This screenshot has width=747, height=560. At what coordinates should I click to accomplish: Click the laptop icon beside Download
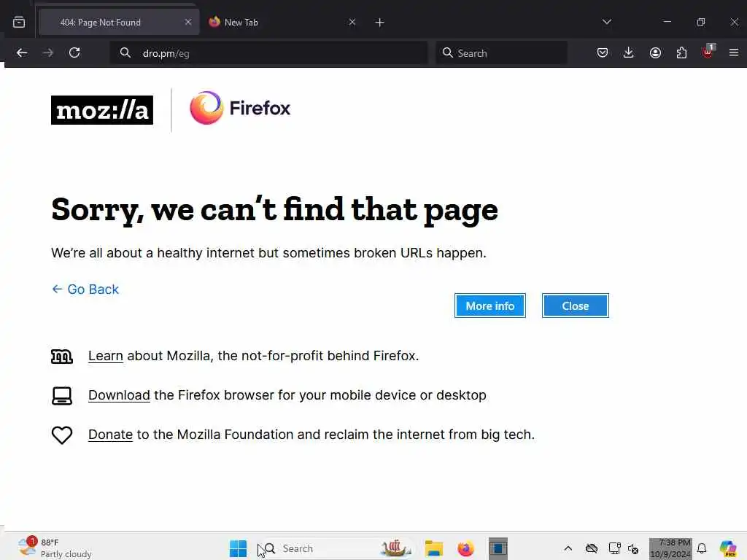coord(62,396)
